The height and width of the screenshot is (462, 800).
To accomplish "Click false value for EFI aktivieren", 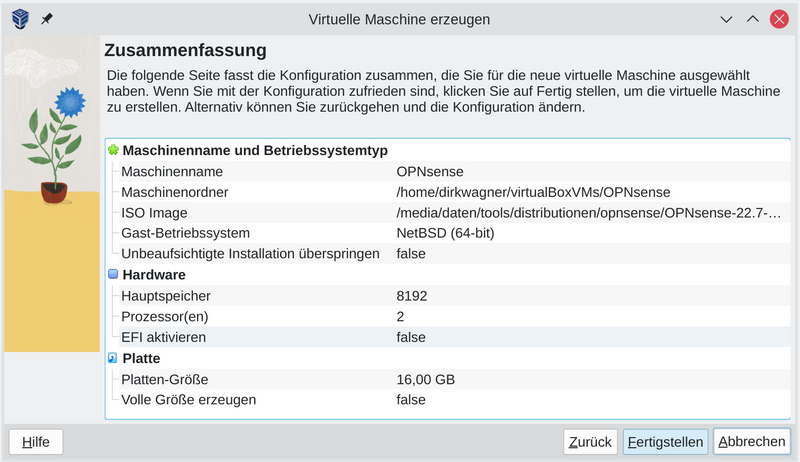I will pyautogui.click(x=411, y=337).
